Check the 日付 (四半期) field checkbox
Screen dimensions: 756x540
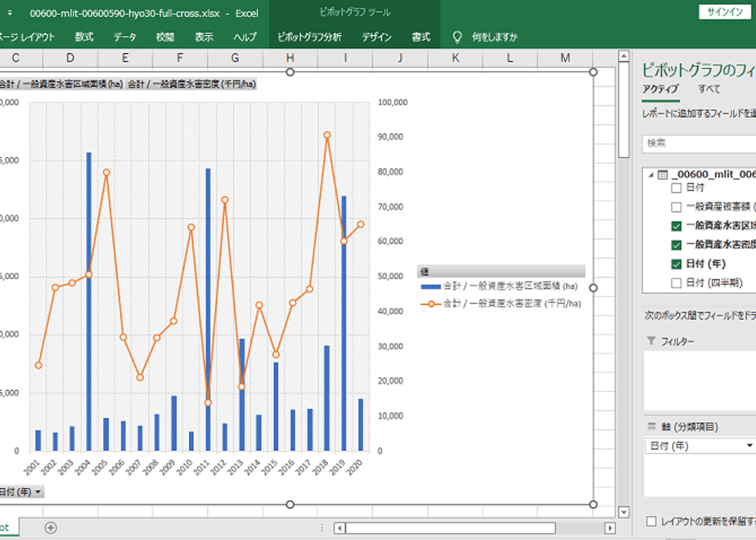(677, 283)
